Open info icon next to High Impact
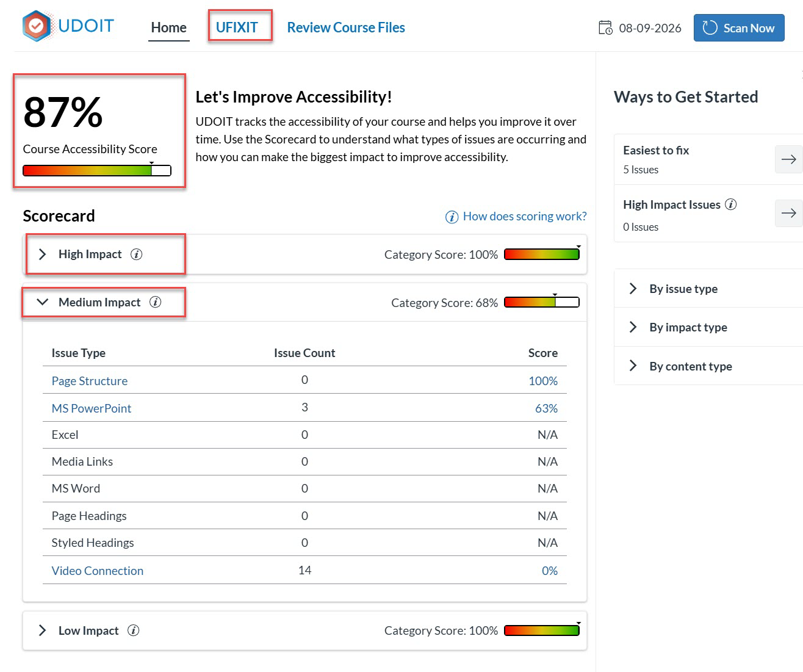Image resolution: width=803 pixels, height=672 pixels. (x=137, y=255)
